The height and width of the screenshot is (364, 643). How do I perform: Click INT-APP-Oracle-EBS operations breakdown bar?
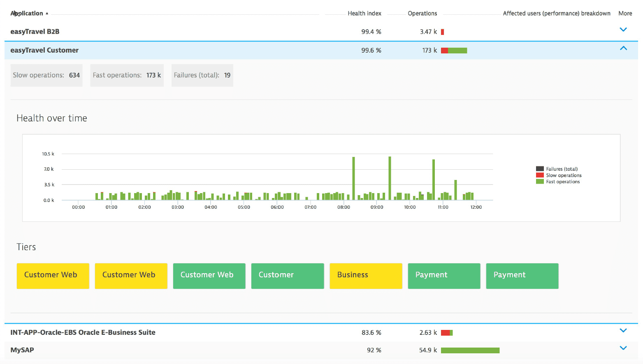pos(447,333)
